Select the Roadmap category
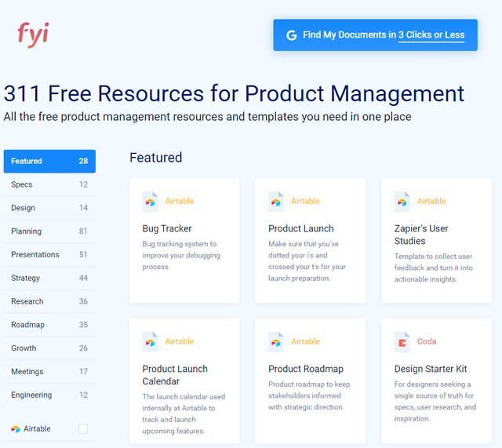Viewport: 502px width, 448px height. [49, 325]
